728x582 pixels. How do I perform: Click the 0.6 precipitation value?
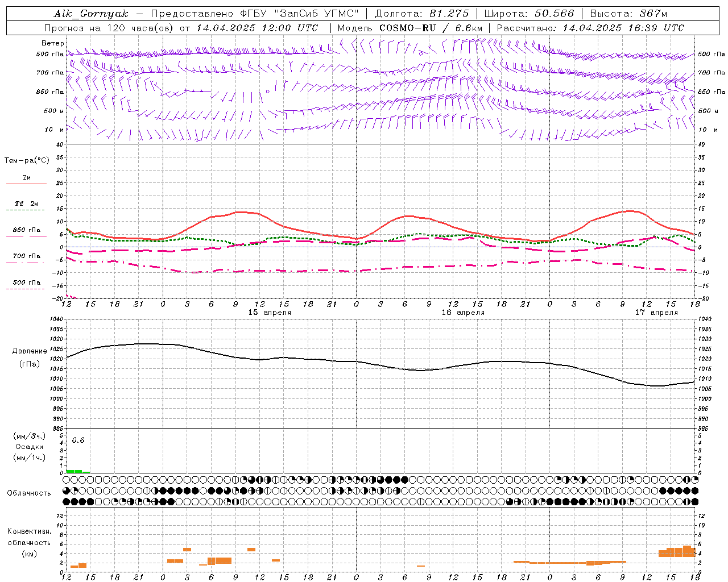(78, 440)
